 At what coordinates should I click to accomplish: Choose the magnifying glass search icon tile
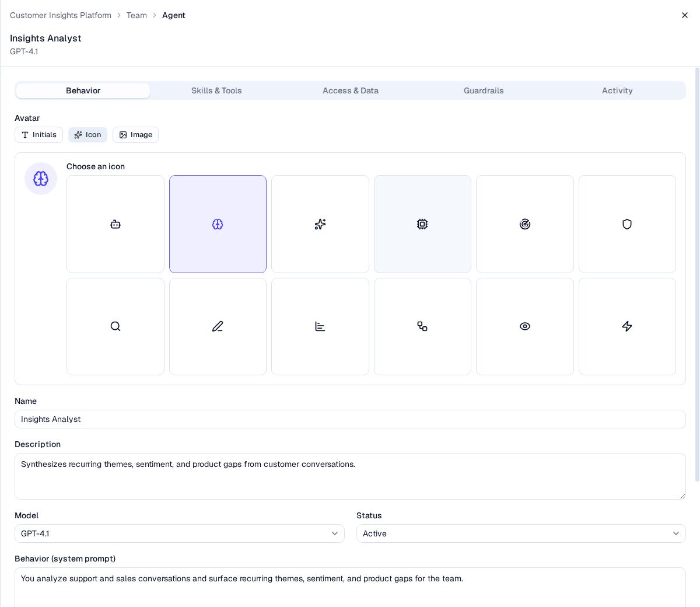[116, 326]
